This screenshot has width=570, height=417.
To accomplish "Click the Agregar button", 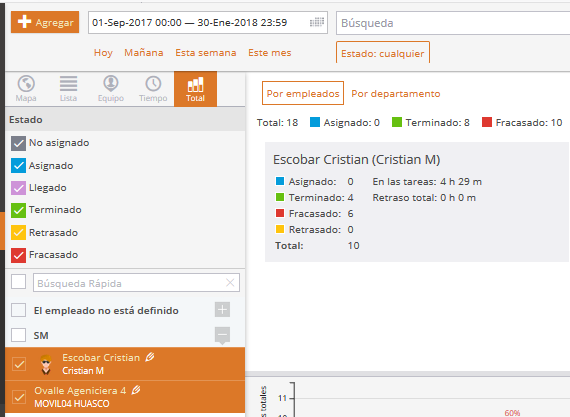I will (x=45, y=22).
